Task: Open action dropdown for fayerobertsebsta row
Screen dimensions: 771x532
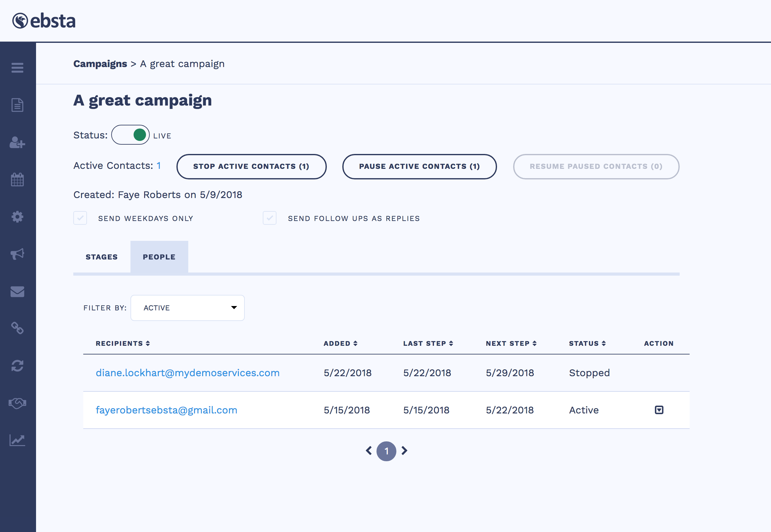Action: coord(659,410)
